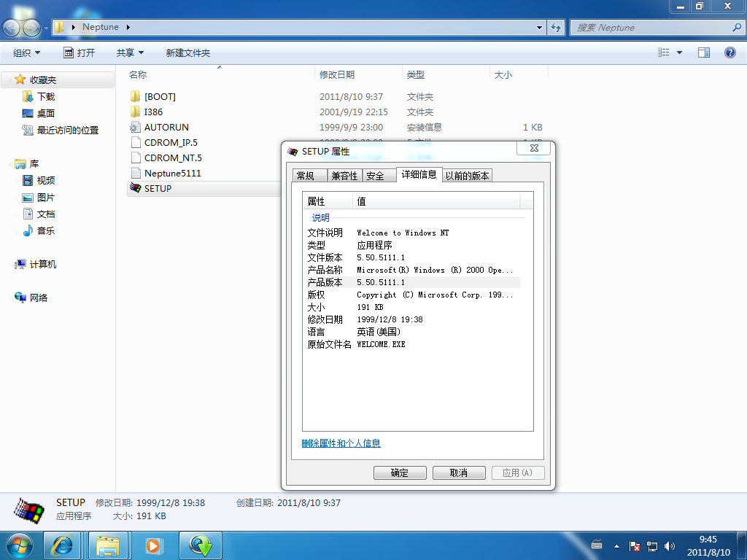
Task: Select the Product Version 5.50.5111.1 row
Action: click(411, 282)
